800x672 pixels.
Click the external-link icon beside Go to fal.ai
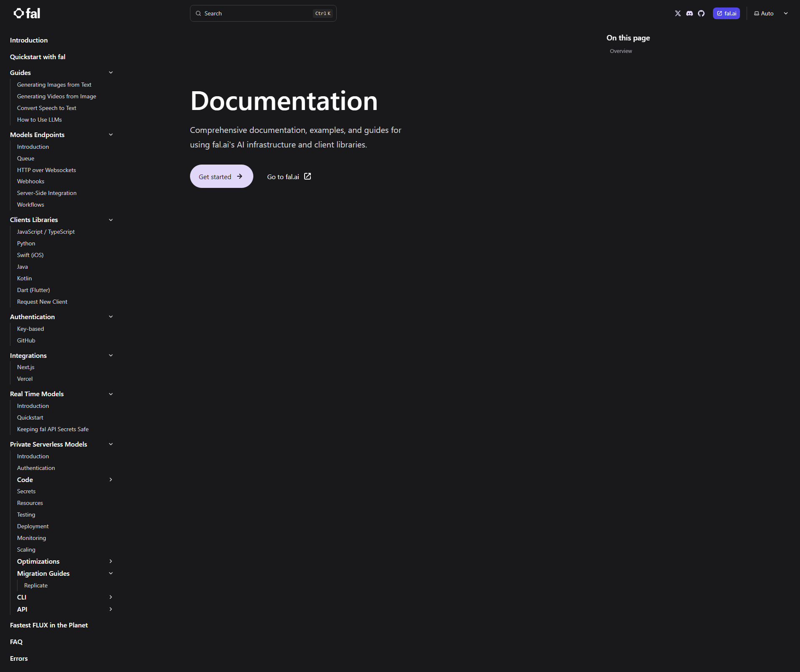tap(307, 176)
